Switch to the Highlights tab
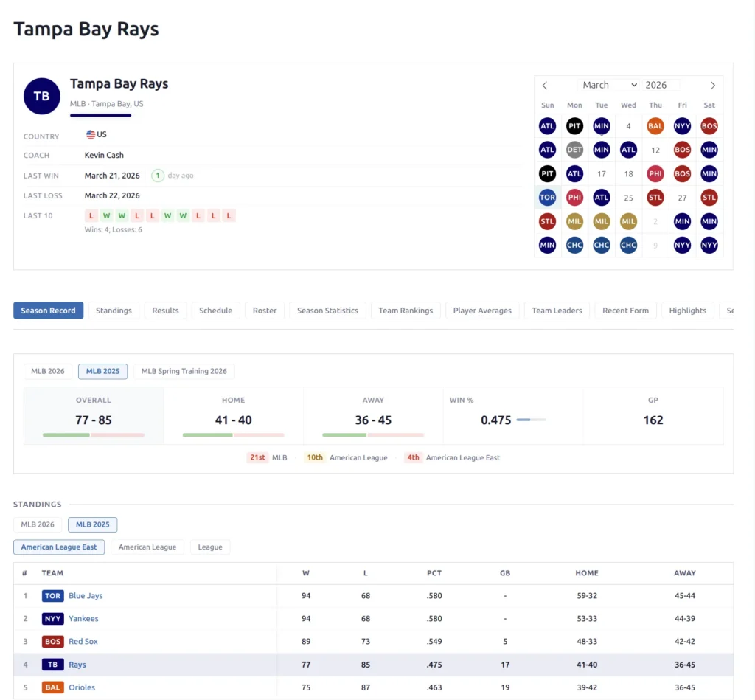The width and height of the screenshot is (755, 700). 688,311
